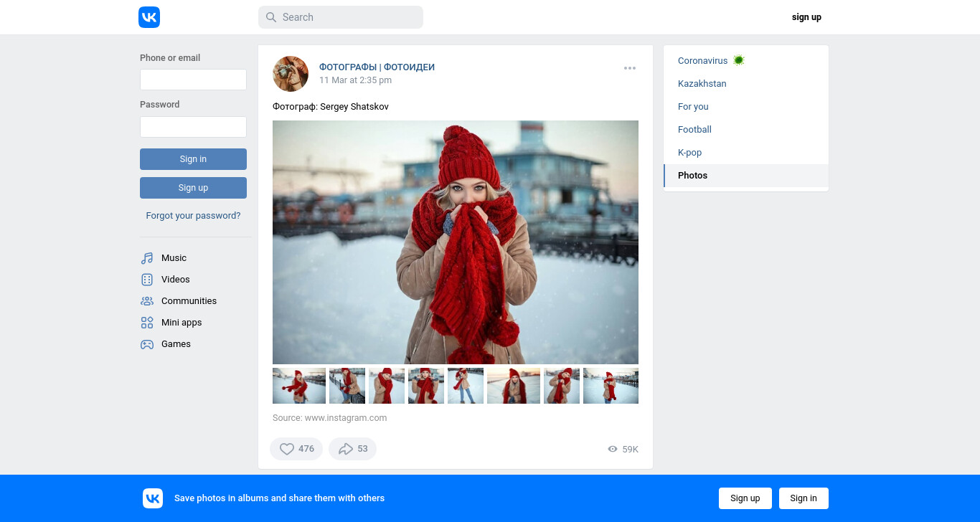Open the Mini apps grid icon
Image resolution: width=980 pixels, height=522 pixels.
coord(147,323)
